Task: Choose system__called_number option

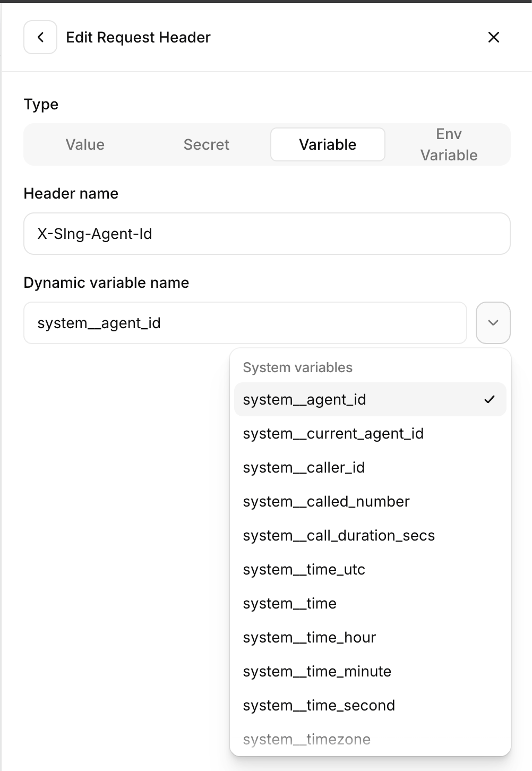Action: pyautogui.click(x=370, y=501)
